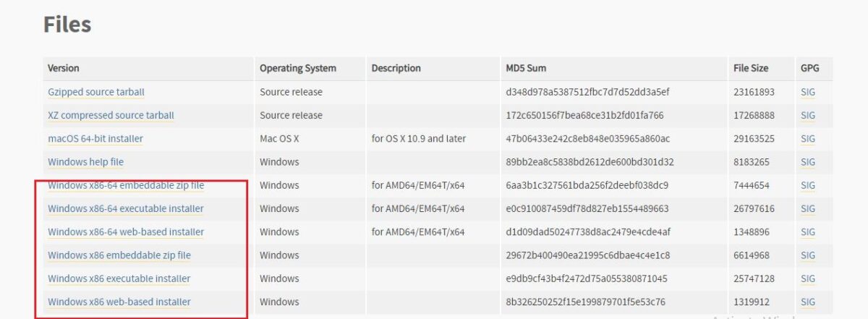Screen dimensions: 868x319
Task: Select Windows x86-64 executable installer
Action: point(126,208)
